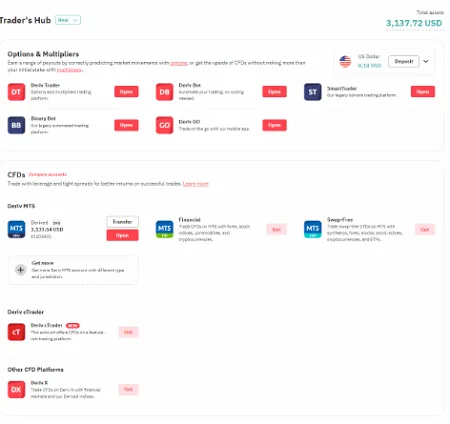The width and height of the screenshot is (450, 424).
Task: Click the Deriv Bot DB icon
Action: pyautogui.click(x=164, y=92)
